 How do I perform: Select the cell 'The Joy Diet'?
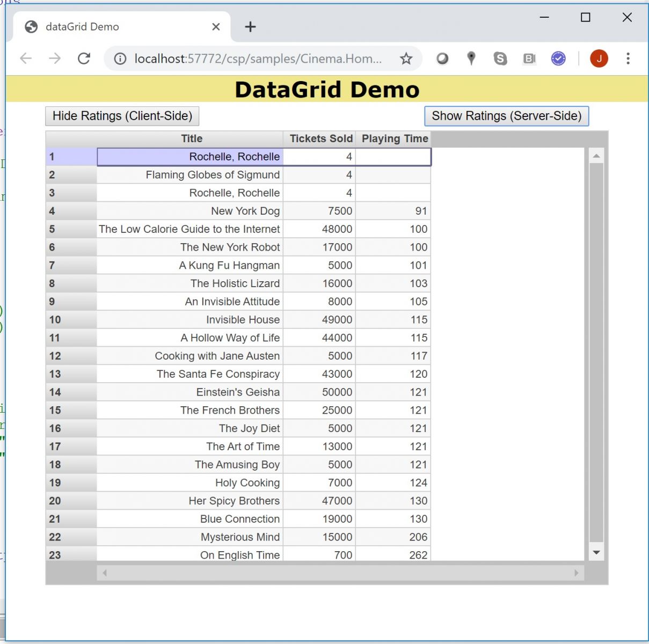(190, 428)
